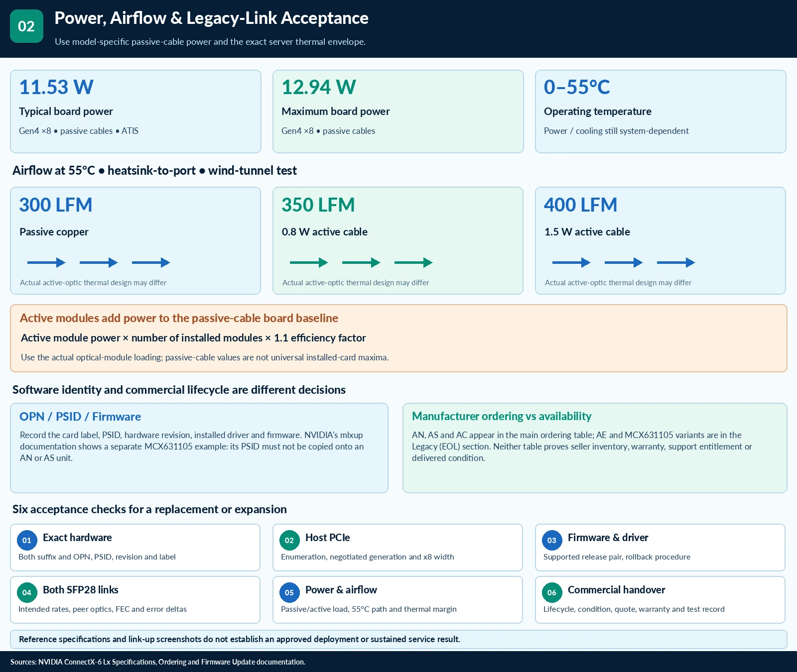Select the 0–55°C operating temperature value
This screenshot has width=797, height=672.
pyautogui.click(x=577, y=87)
